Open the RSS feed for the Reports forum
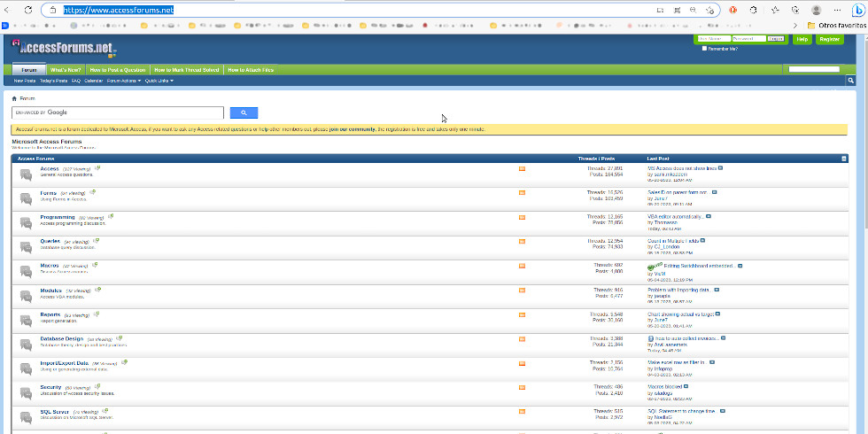868x434 pixels. pyautogui.click(x=522, y=314)
